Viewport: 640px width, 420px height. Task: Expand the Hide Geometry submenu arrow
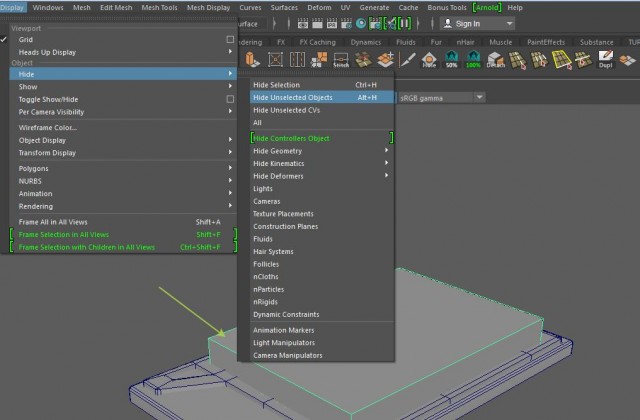pyautogui.click(x=386, y=150)
